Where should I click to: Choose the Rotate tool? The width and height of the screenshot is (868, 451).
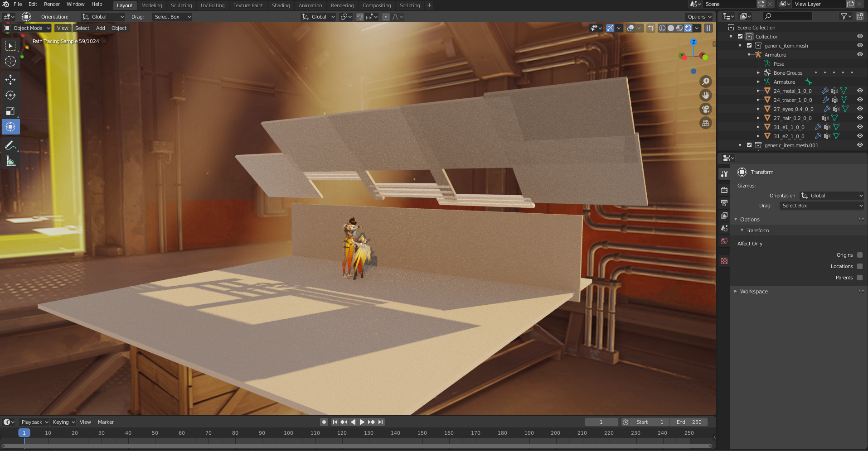click(x=10, y=95)
